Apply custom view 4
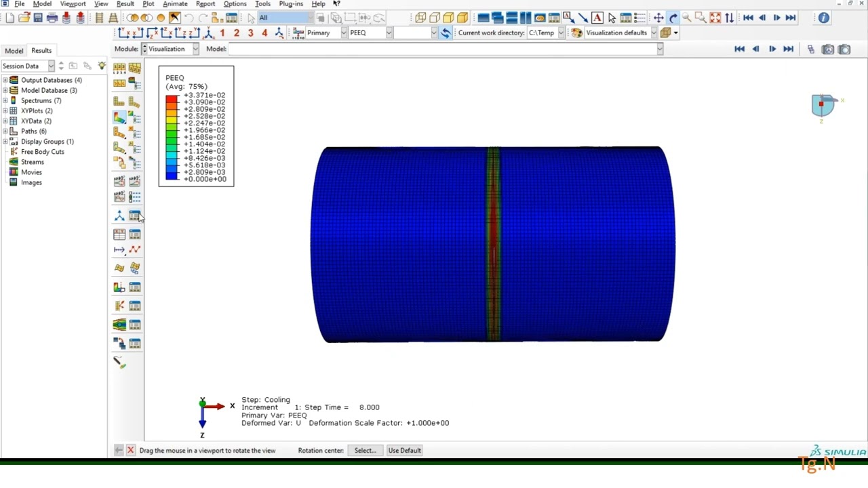The image size is (868, 488). pos(264,33)
